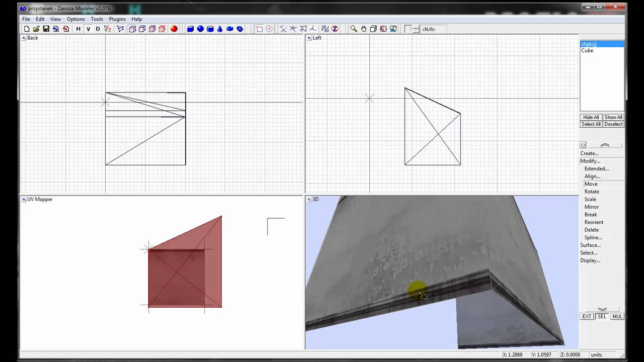Open the Options menu
Viewport: 644px width, 362px height.
(x=76, y=19)
